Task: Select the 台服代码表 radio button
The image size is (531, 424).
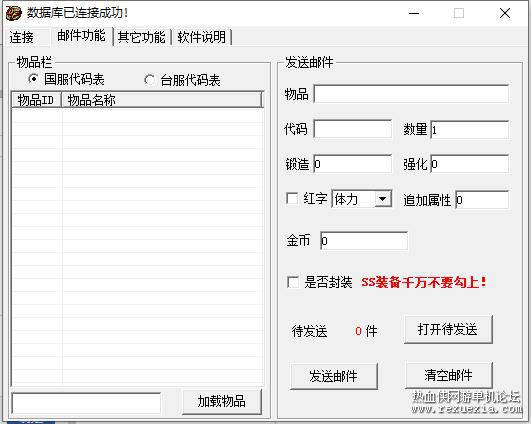Action: click(x=149, y=80)
